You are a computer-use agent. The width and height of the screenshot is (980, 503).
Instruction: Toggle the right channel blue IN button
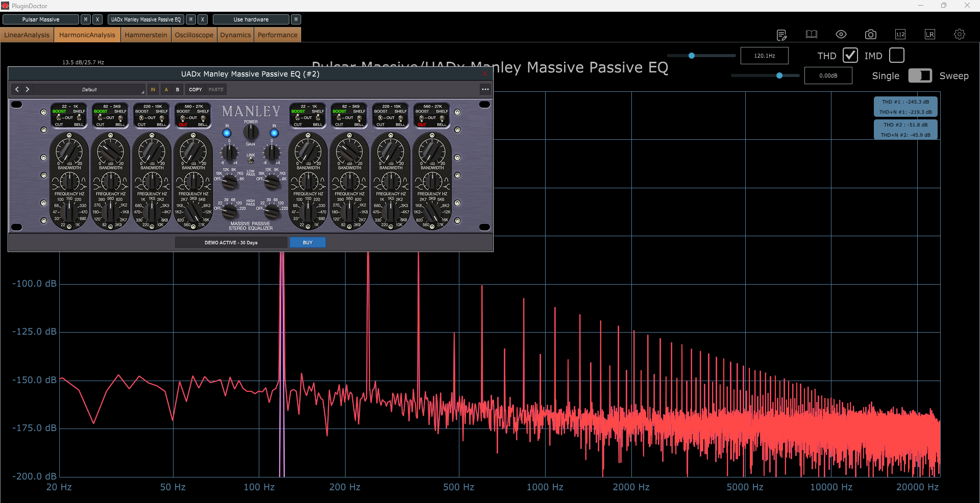(274, 133)
